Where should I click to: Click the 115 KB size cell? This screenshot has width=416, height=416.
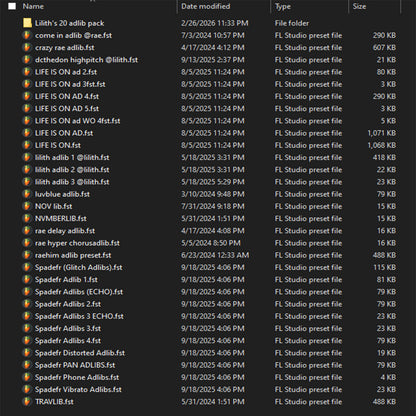385,267
